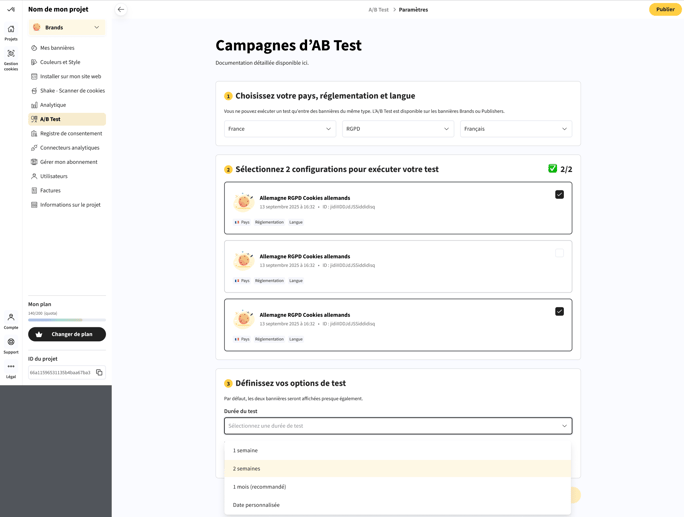Click the Couleurs et Style icon
Viewport: 684px width, 517px height.
[x=34, y=62]
